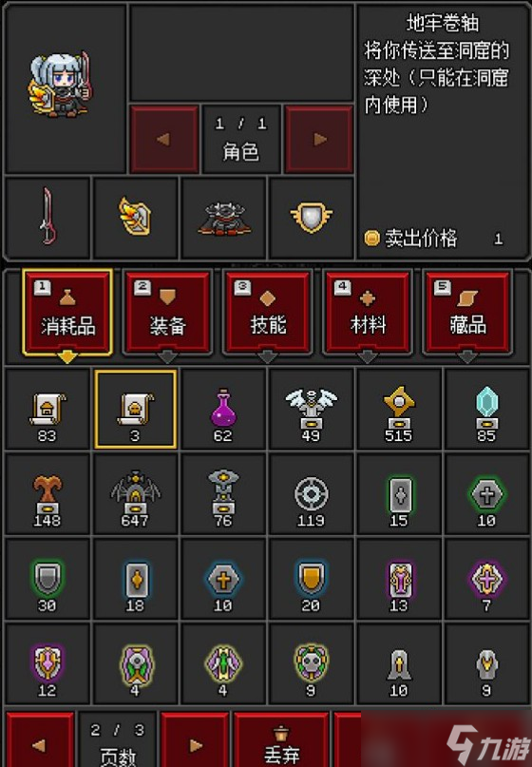Click the equipped red sword slot
This screenshot has width=532, height=767.
47,218
